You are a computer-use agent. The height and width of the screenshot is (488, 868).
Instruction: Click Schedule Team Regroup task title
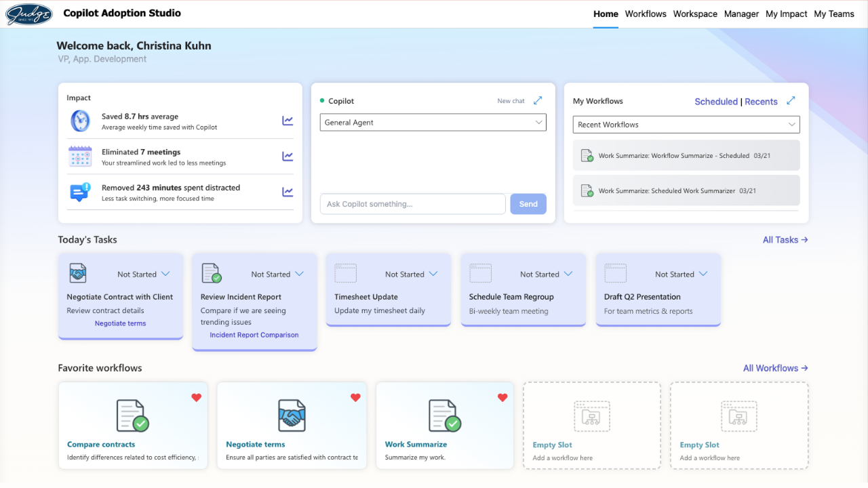click(511, 297)
